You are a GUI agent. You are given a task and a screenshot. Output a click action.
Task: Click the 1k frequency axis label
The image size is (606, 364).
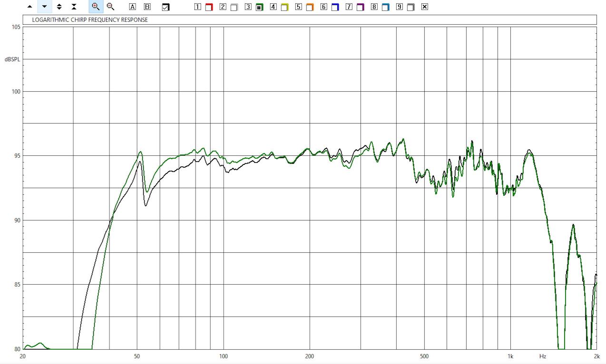(x=510, y=356)
